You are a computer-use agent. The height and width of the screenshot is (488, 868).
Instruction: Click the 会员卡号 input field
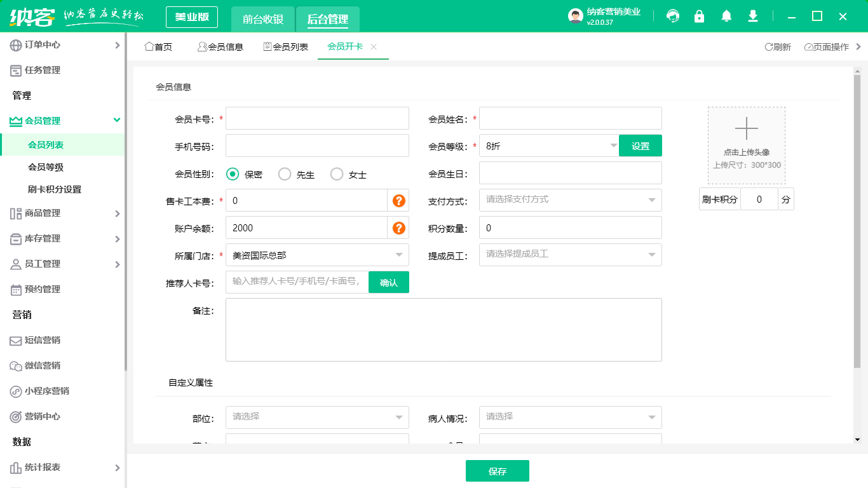coord(317,118)
